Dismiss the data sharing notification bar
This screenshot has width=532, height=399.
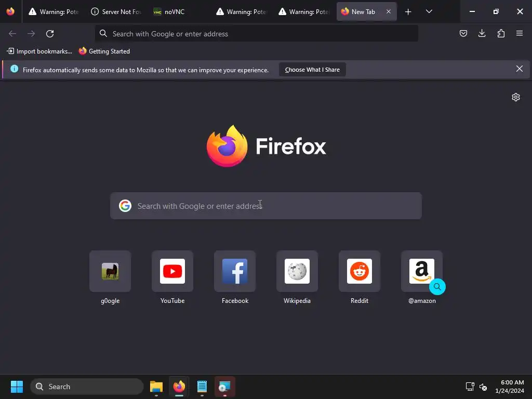[x=520, y=69]
